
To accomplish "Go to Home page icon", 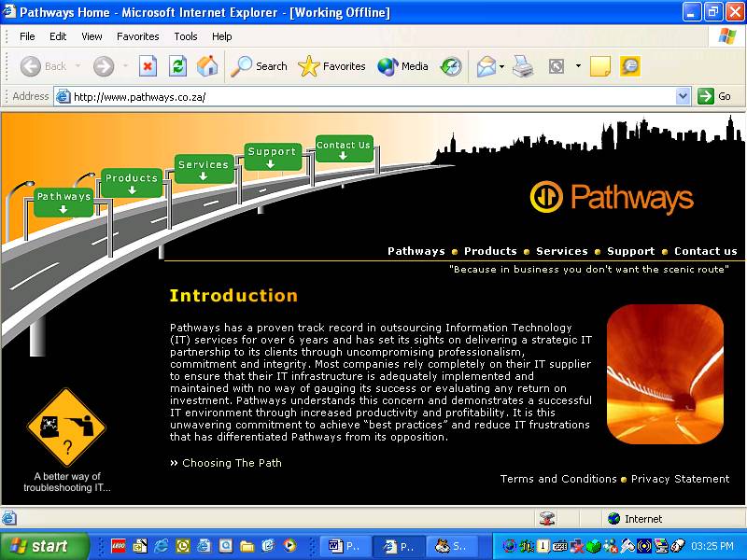I will 207,66.
